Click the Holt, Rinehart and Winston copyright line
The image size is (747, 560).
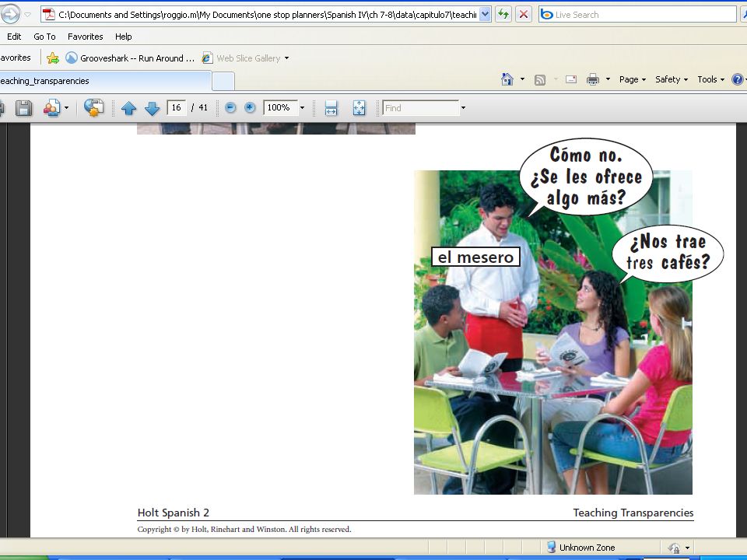(x=244, y=529)
